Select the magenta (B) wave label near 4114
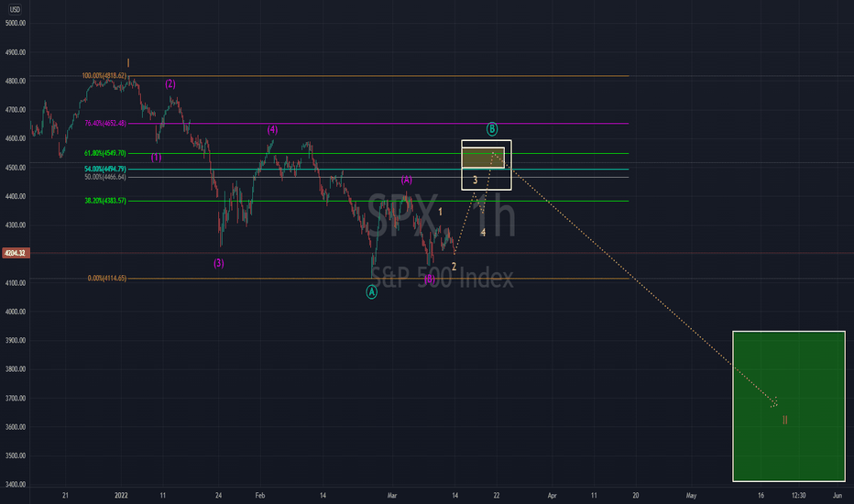854x504 pixels. tap(430, 279)
